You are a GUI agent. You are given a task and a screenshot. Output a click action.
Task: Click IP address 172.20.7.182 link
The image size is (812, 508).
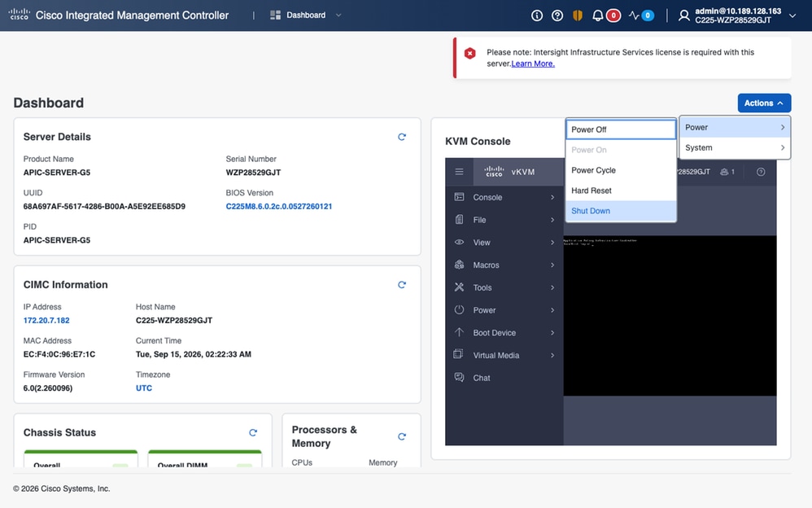pyautogui.click(x=46, y=321)
